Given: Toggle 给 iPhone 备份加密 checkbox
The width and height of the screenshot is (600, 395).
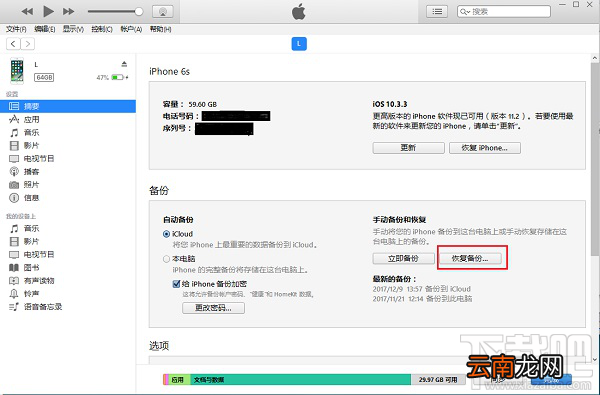Looking at the screenshot, I should pos(176,284).
